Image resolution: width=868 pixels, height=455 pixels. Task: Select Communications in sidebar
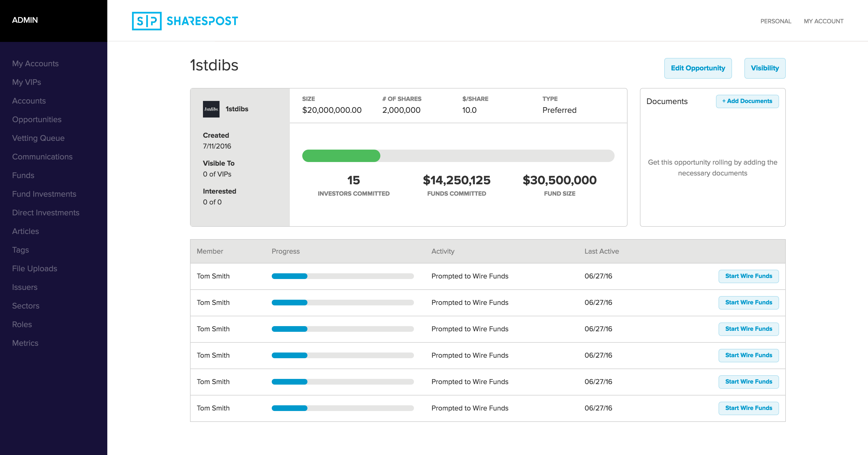(42, 157)
